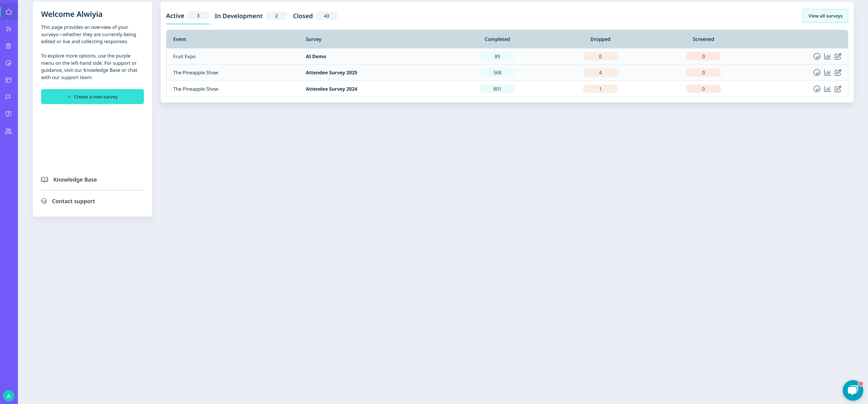Click the Welcome Alwiyia heading
The height and width of the screenshot is (404, 868).
tap(72, 14)
